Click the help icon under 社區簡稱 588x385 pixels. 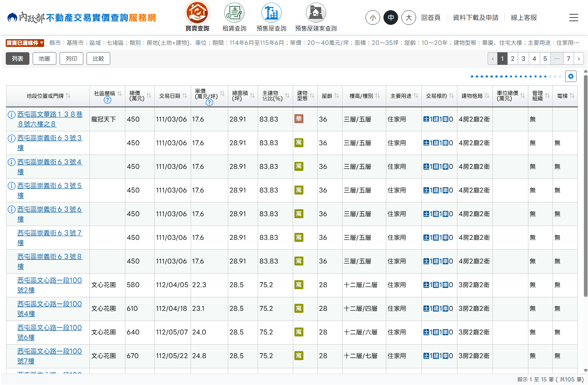point(107,100)
